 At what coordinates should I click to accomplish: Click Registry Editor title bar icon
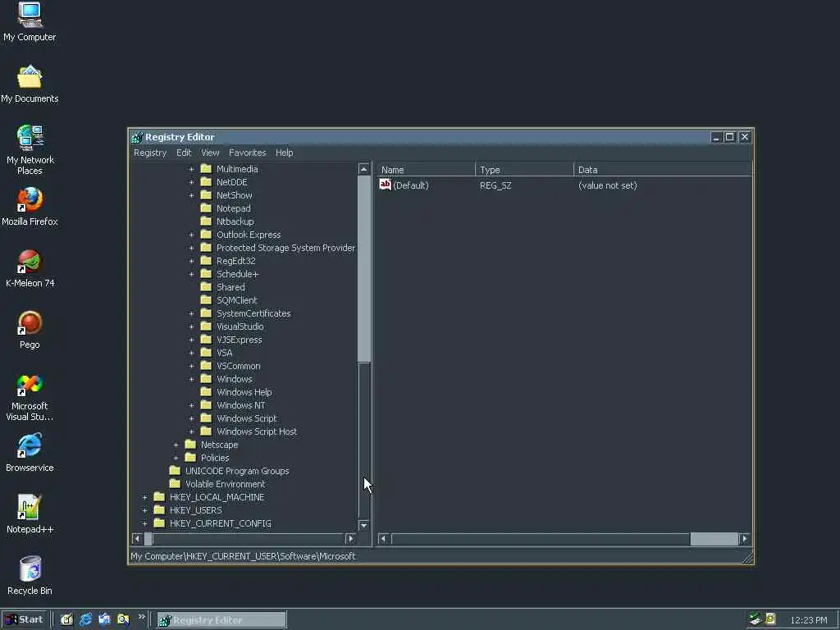[137, 137]
